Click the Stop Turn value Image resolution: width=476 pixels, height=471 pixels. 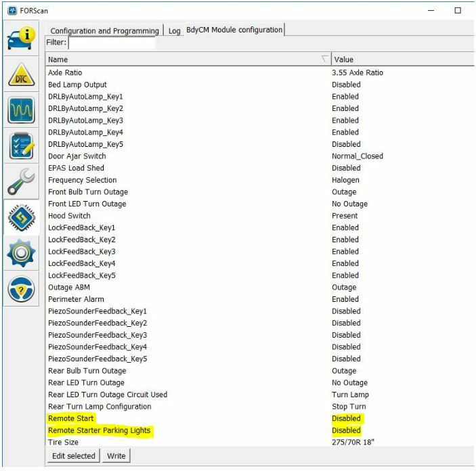point(349,406)
